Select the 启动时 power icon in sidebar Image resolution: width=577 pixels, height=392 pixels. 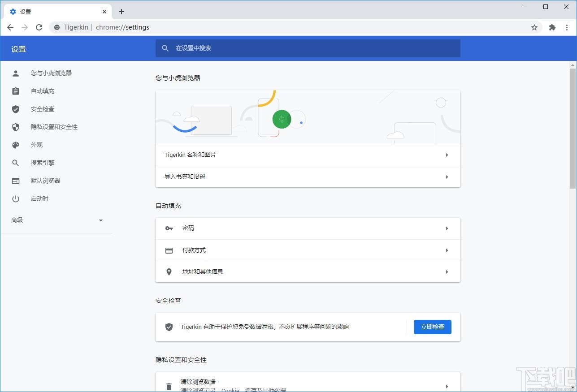[16, 198]
